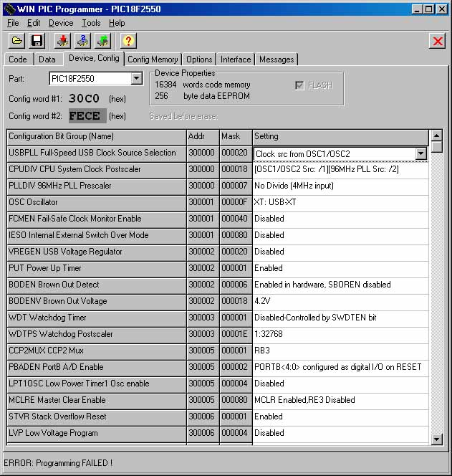The width and height of the screenshot is (452, 476).
Task: Select the WDT Watchdog Timer setting cell
Action: tap(340, 318)
